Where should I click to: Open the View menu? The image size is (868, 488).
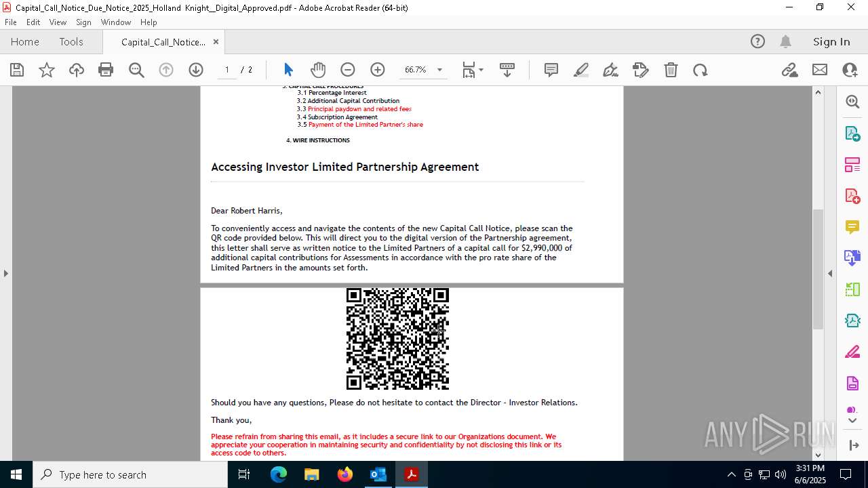point(58,22)
